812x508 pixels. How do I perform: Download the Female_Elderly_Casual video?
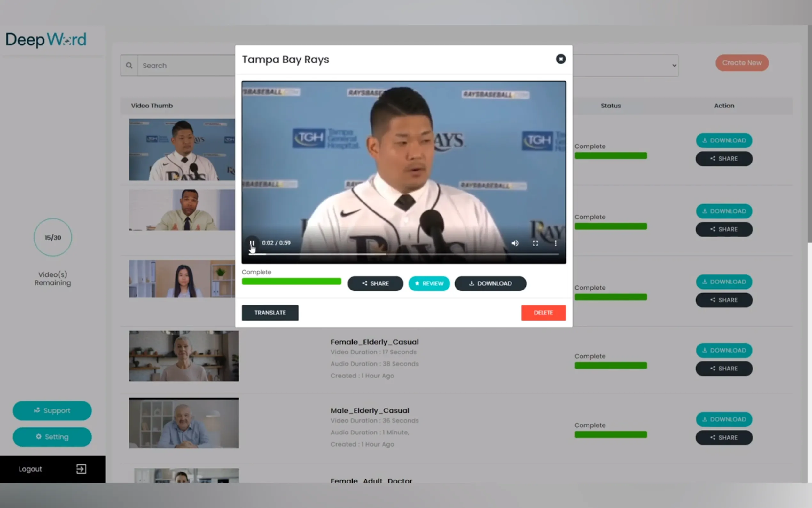[724, 350]
